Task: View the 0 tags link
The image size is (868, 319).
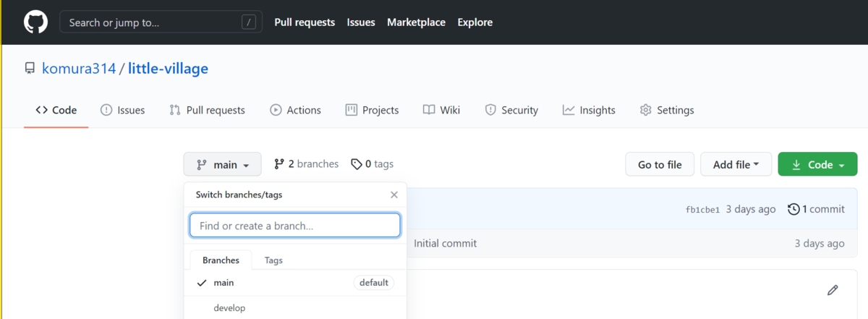Action: (x=372, y=164)
